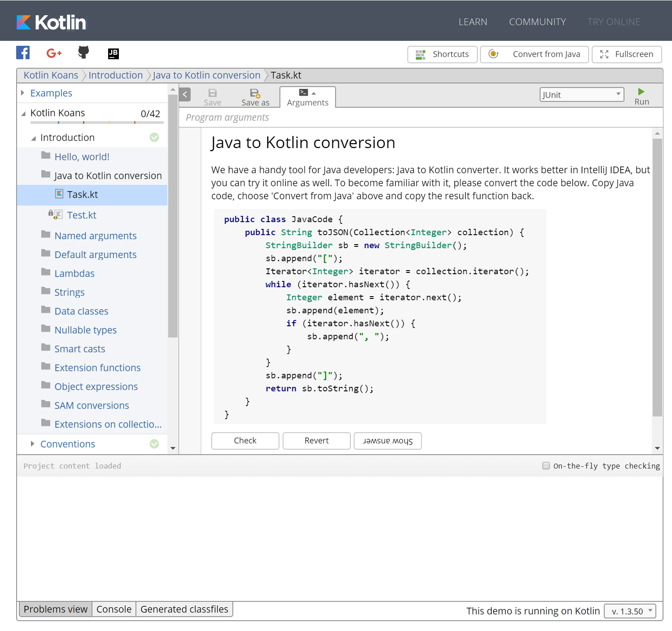Image resolution: width=672 pixels, height=631 pixels.
Task: Open the Facebook social icon
Action: (x=23, y=53)
